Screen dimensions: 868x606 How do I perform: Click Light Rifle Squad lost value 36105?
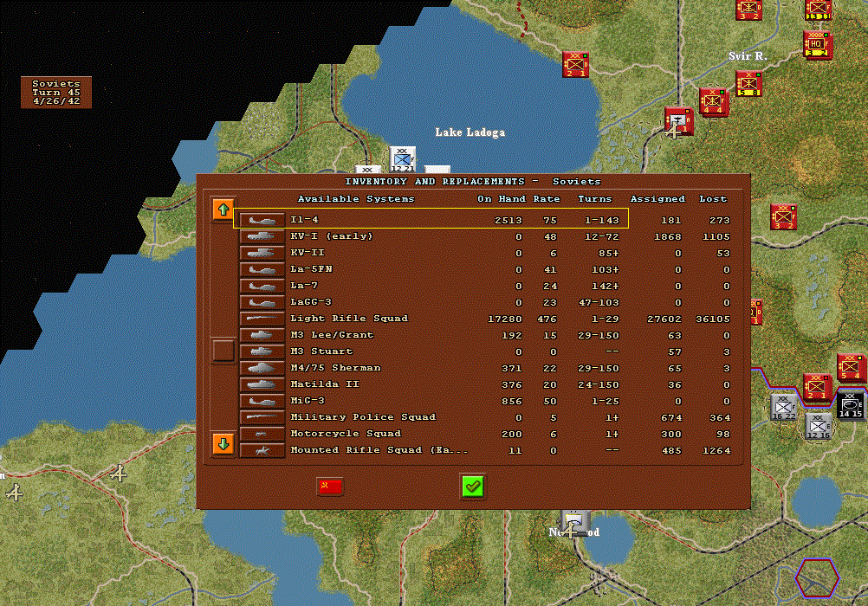tap(713, 319)
